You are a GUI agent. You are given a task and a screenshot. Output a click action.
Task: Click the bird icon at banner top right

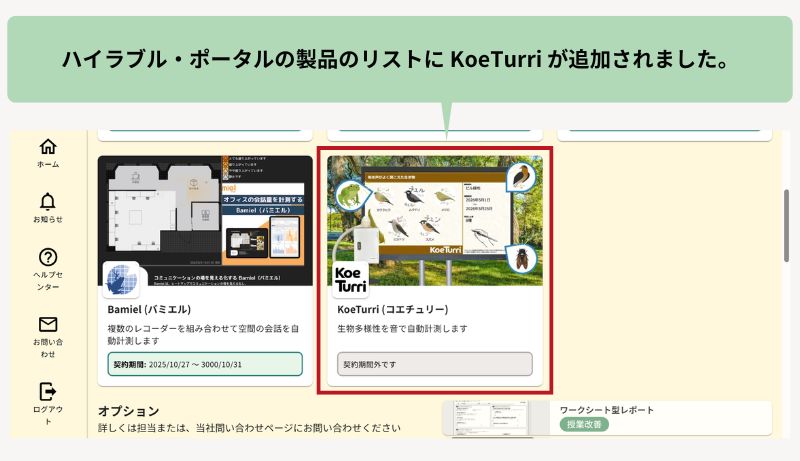[521, 176]
